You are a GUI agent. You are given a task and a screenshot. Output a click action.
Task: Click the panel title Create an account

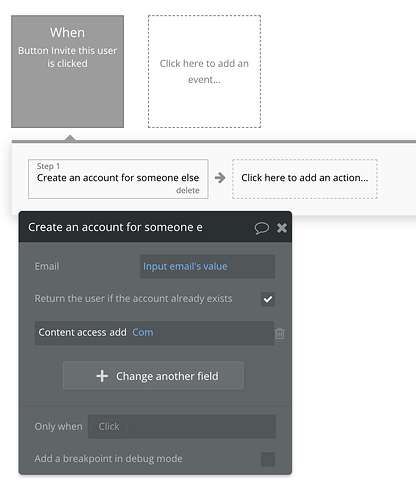115,227
